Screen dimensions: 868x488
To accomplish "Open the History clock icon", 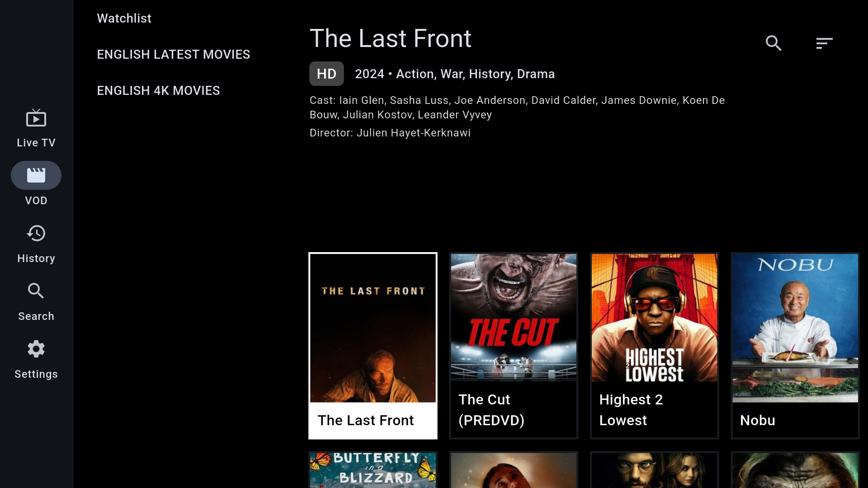I will point(36,233).
